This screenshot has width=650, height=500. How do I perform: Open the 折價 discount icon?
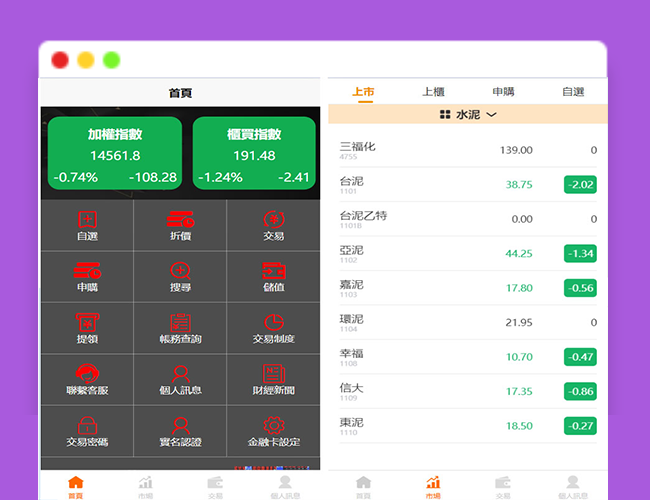[180, 220]
